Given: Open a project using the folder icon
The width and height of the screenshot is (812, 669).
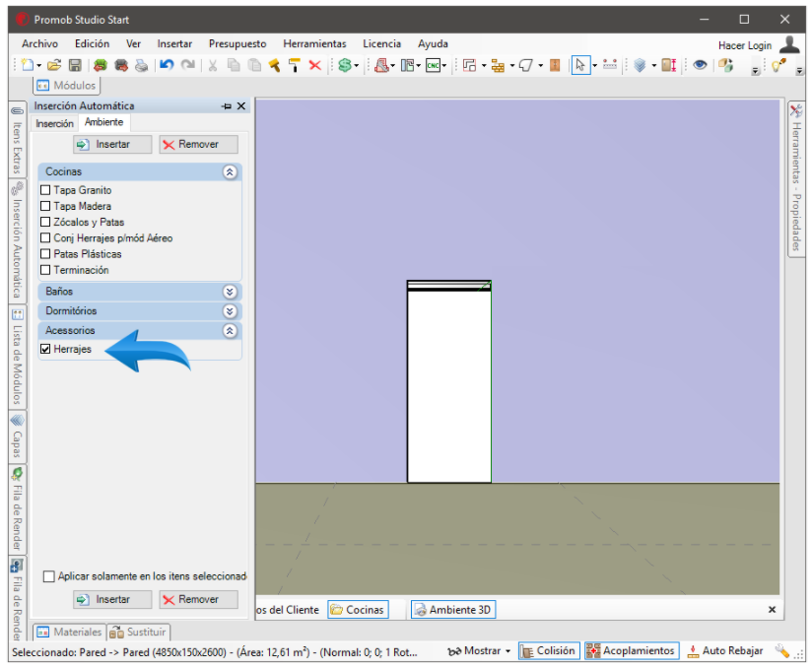Looking at the screenshot, I should (x=54, y=65).
